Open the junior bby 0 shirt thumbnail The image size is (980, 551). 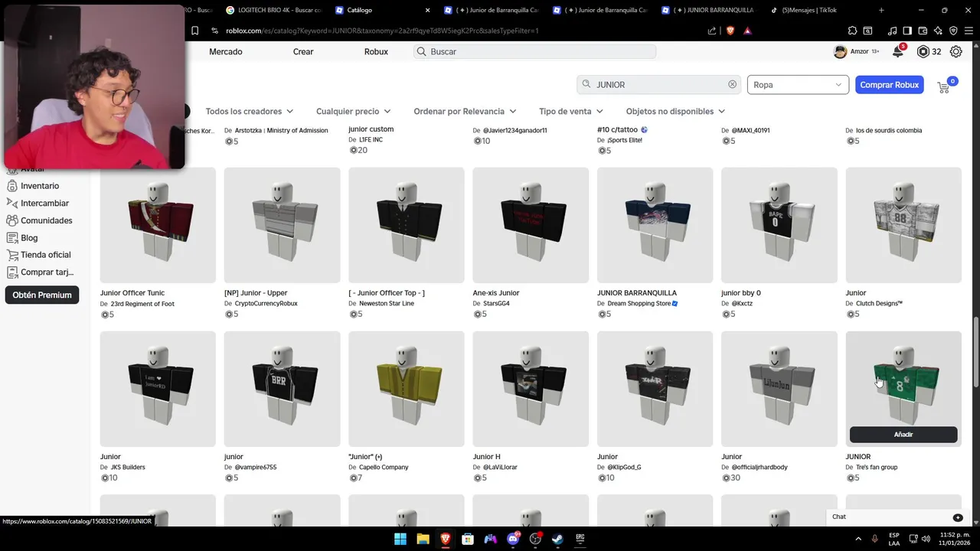[779, 225]
